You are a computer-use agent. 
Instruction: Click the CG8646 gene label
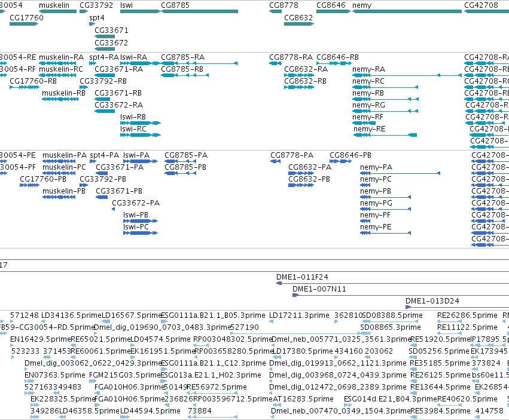331,5
